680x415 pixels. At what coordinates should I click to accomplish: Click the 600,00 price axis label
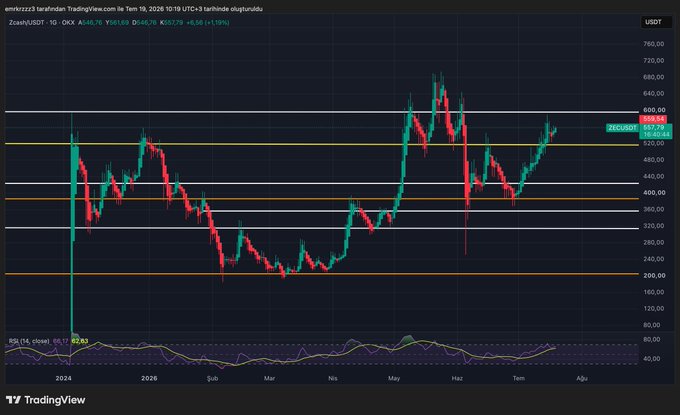(654, 110)
